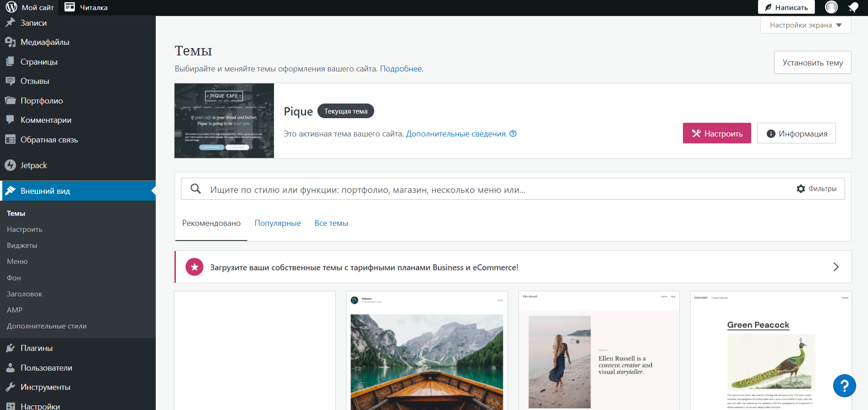Image resolution: width=868 pixels, height=410 pixels.
Task: Click the help question mark near Дополнительные сведения
Action: click(513, 134)
